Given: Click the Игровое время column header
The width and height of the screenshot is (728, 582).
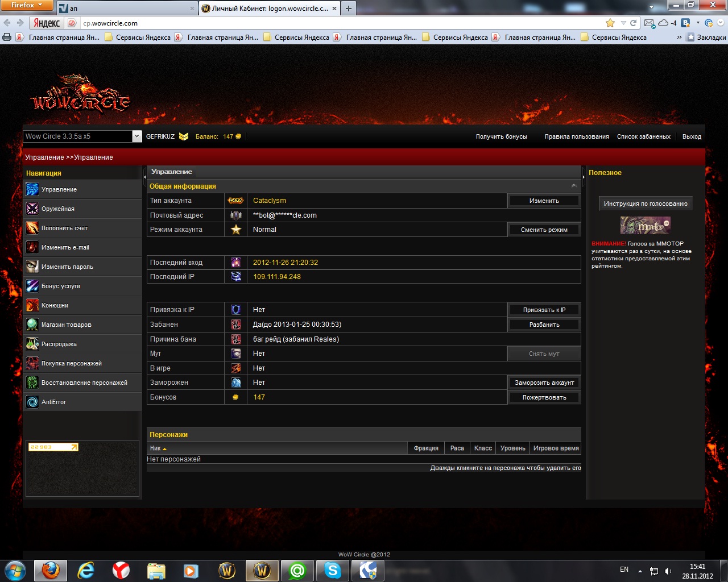Looking at the screenshot, I should click(x=556, y=448).
